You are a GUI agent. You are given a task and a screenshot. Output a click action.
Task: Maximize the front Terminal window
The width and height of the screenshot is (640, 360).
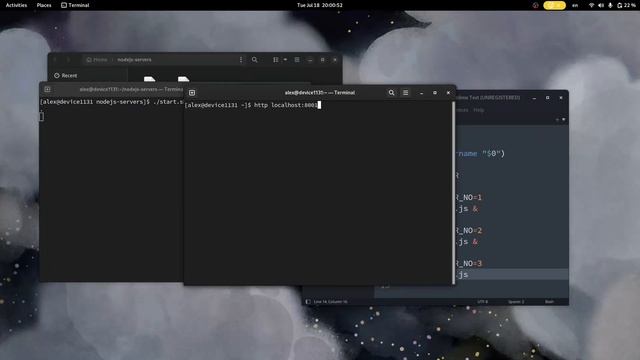click(435, 93)
